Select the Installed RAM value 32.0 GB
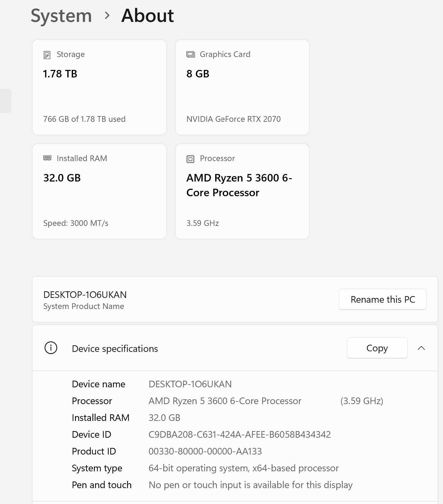The image size is (443, 504). pyautogui.click(x=164, y=418)
